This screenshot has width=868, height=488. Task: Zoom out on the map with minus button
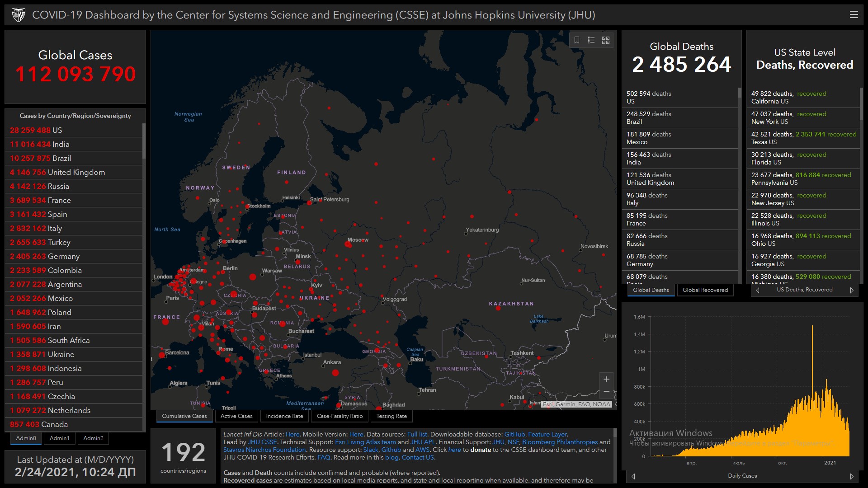pos(606,391)
